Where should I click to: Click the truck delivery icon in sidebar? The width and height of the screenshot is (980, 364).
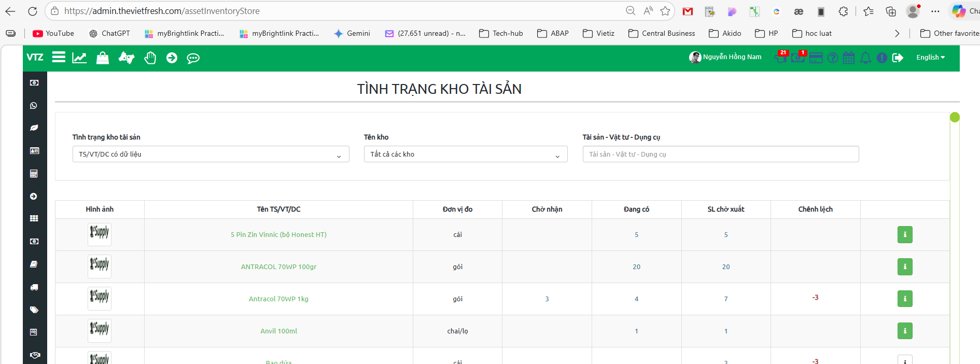click(x=34, y=287)
